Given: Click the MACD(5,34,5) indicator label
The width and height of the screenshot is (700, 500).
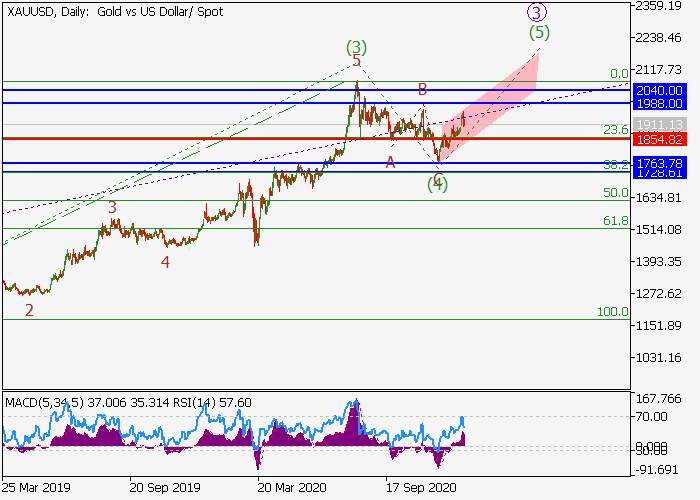Looking at the screenshot, I should 44,403.
